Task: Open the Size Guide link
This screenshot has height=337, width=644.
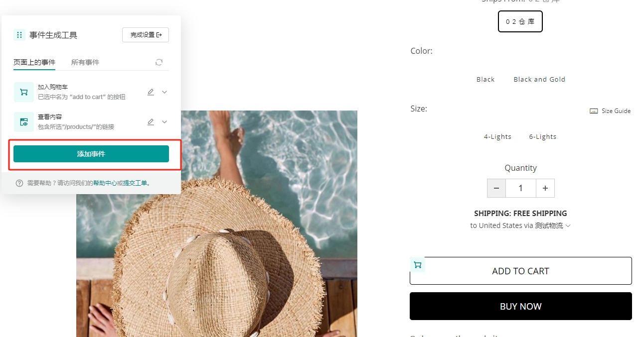Action: click(616, 111)
